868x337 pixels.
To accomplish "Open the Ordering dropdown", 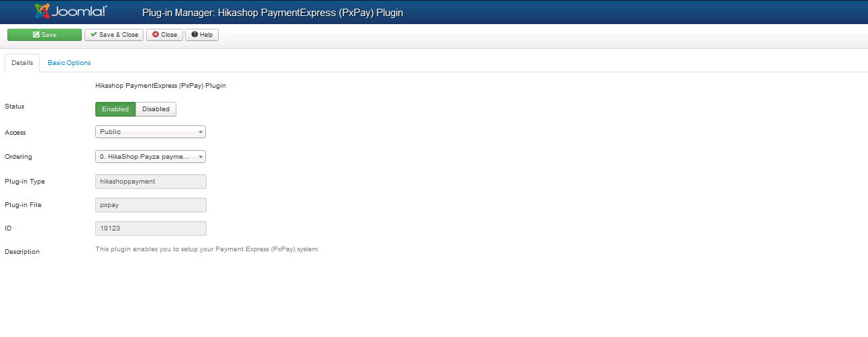I will (150, 157).
